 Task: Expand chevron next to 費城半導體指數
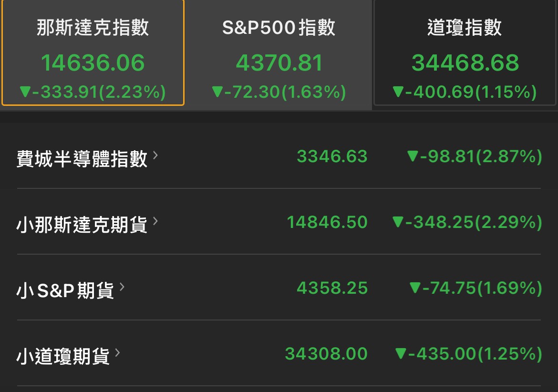coord(155,155)
